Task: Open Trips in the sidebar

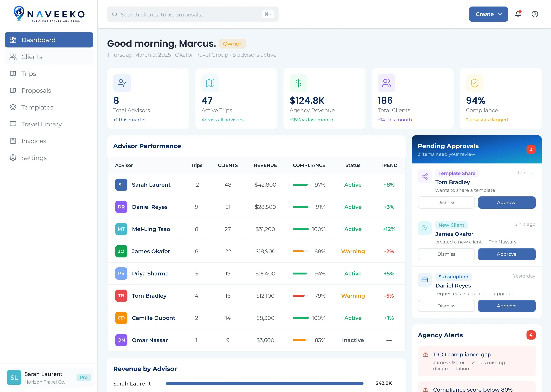Action: point(49,74)
